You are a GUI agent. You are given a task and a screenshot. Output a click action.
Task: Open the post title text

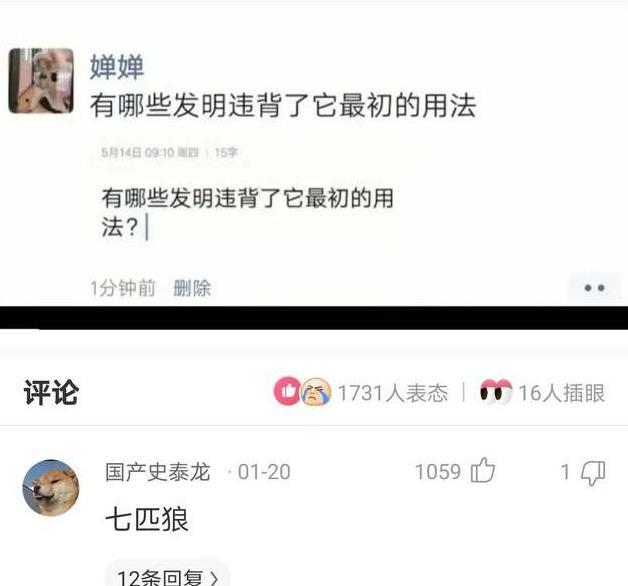point(283,105)
